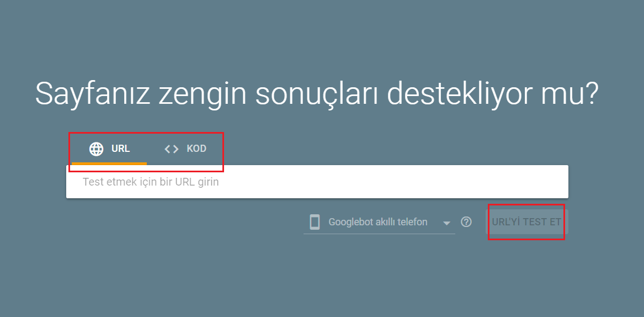Viewport: 644px width, 317px height.
Task: Switch to the URL tab
Action: click(x=109, y=149)
